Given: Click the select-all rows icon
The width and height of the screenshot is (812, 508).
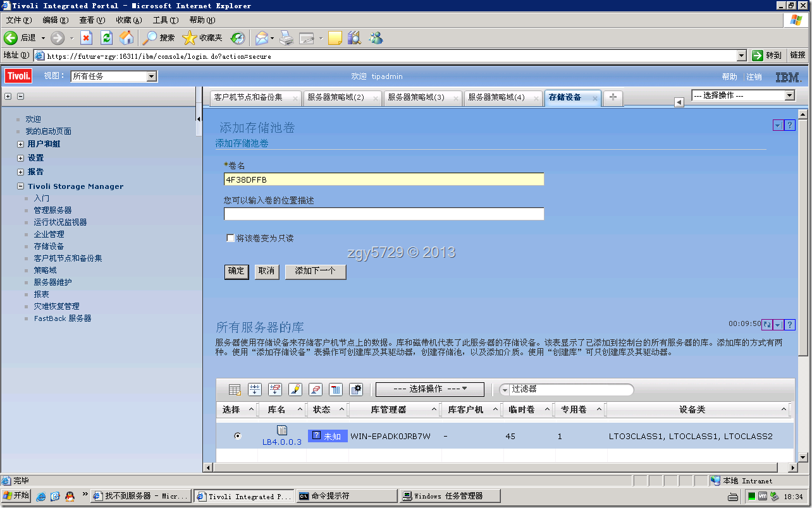Looking at the screenshot, I should click(255, 390).
